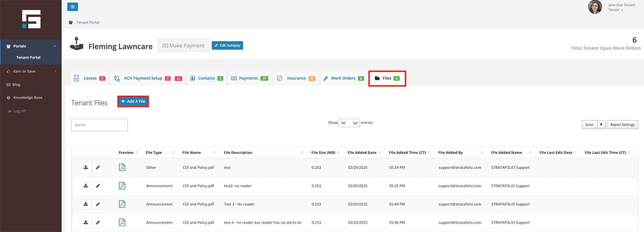Click the Add A File button

tap(133, 102)
